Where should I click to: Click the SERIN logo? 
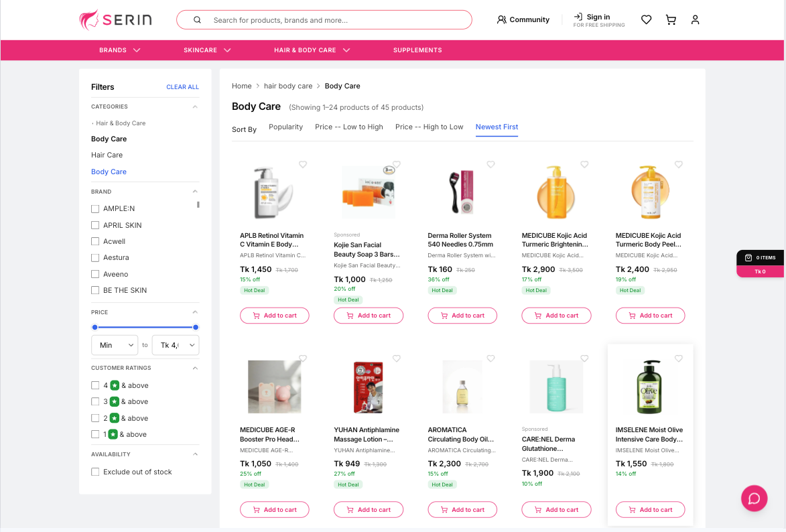pyautogui.click(x=115, y=19)
